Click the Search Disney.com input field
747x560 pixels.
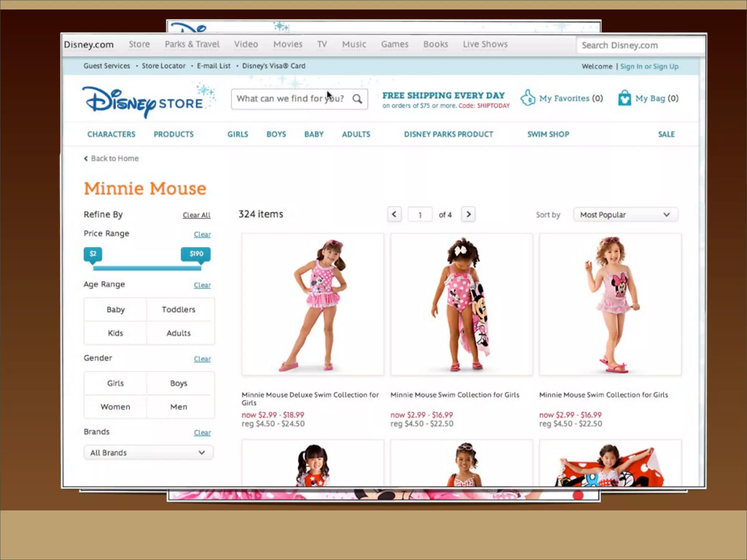click(x=640, y=45)
